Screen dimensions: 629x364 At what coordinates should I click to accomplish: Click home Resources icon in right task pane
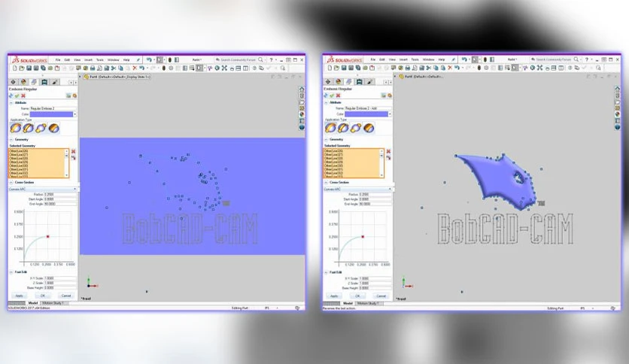point(617,89)
